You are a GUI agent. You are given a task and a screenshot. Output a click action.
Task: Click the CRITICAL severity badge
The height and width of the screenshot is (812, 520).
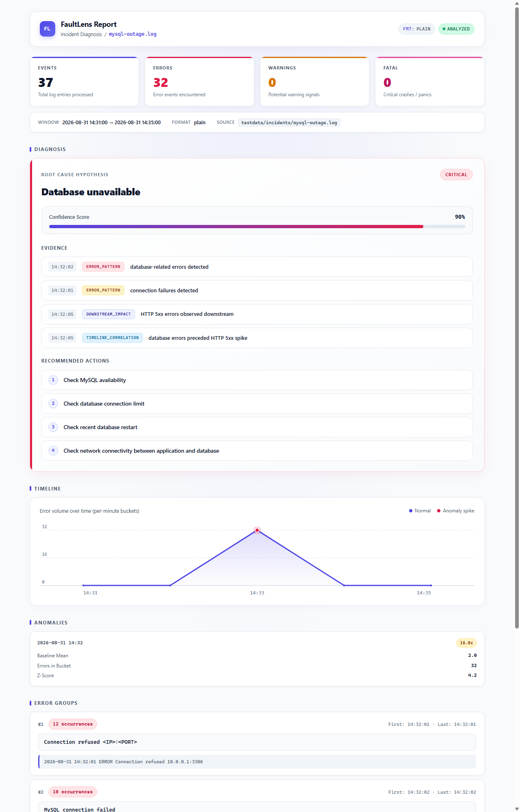[x=456, y=175]
